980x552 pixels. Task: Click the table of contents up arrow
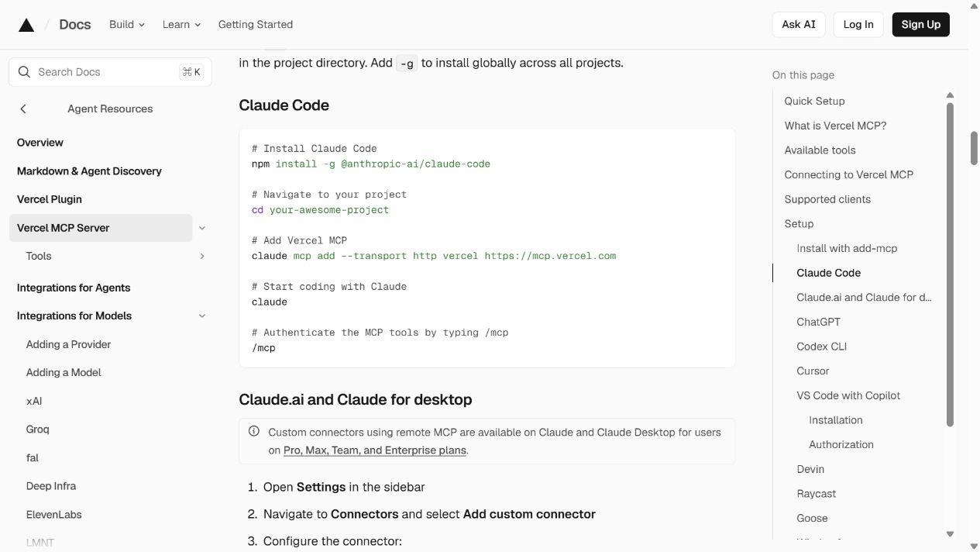click(x=950, y=95)
